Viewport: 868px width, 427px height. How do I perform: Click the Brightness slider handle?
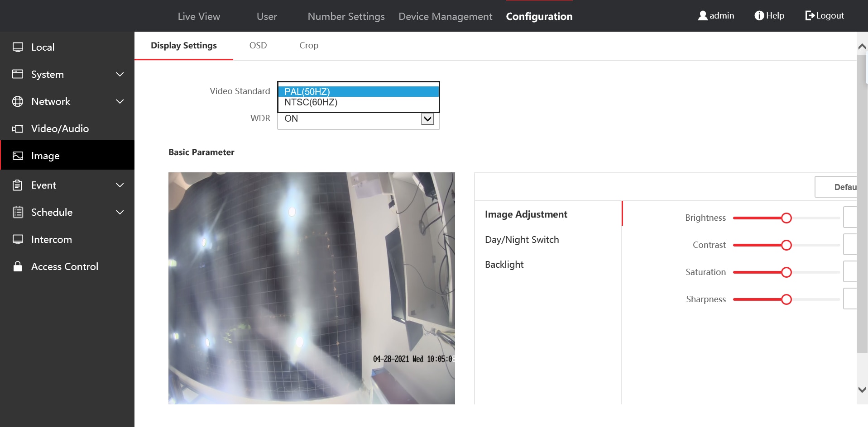coord(786,218)
